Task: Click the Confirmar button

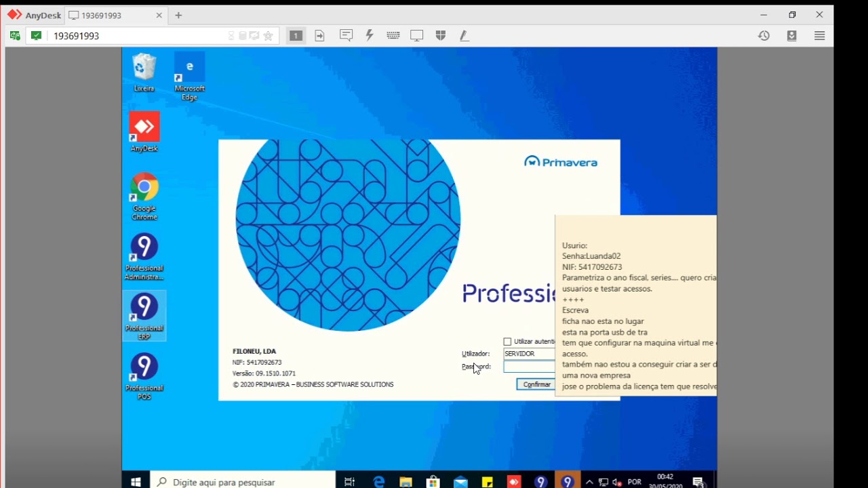Action: (x=536, y=384)
